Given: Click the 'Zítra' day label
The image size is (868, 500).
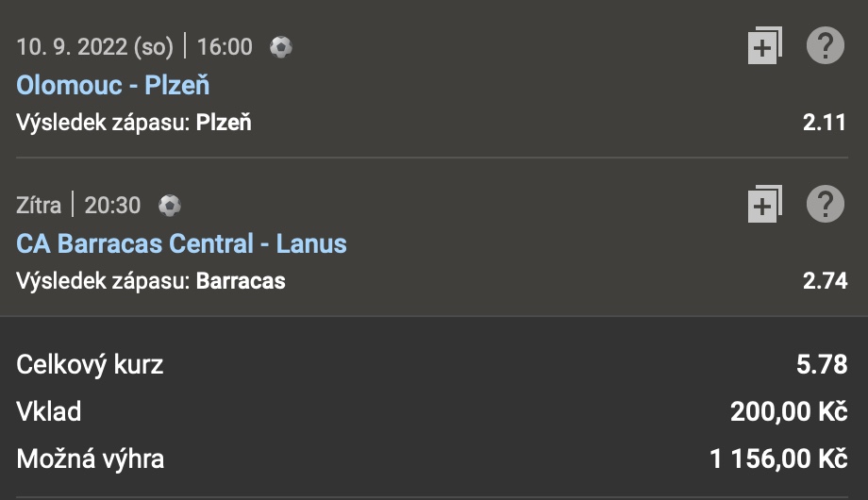Looking at the screenshot, I should pos(39,205).
